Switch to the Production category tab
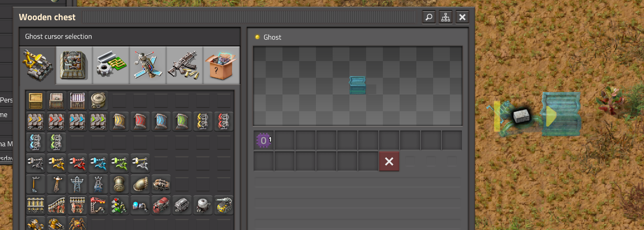 [x=74, y=65]
